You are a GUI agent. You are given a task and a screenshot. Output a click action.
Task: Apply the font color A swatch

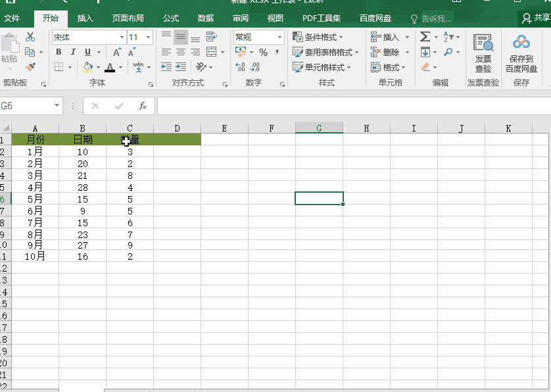[110, 67]
